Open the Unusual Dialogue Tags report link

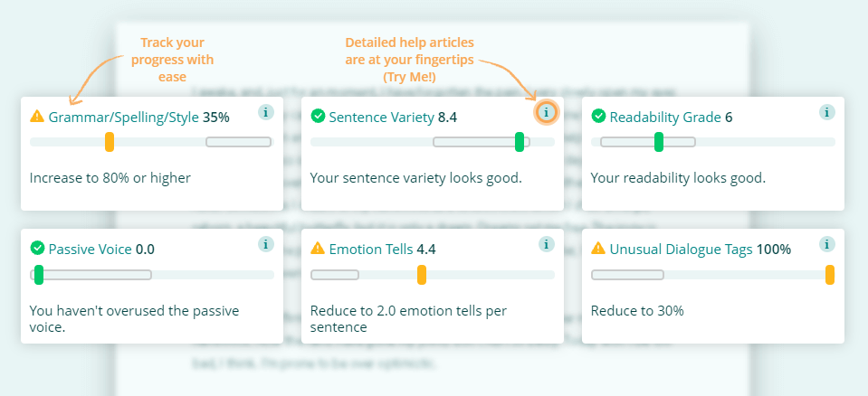[681, 250]
